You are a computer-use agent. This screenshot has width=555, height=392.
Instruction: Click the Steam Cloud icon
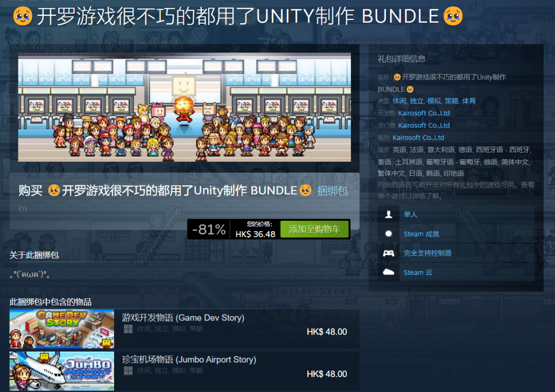pos(388,272)
